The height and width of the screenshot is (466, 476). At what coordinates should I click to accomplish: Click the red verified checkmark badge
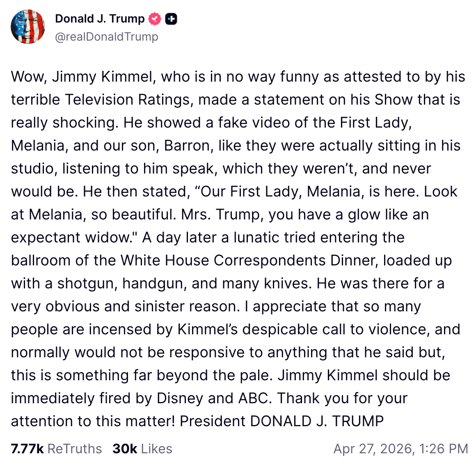click(155, 19)
